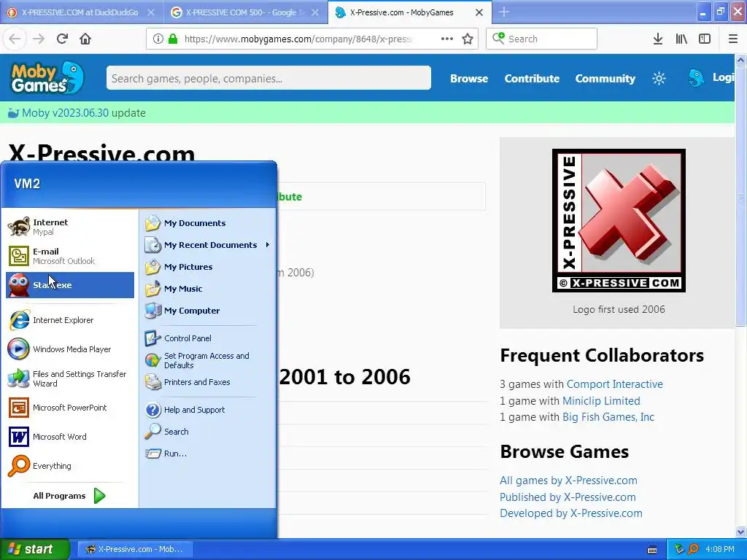Click the on-screen keyboard taskbar icon
The width and height of the screenshot is (747, 560).
[652, 550]
